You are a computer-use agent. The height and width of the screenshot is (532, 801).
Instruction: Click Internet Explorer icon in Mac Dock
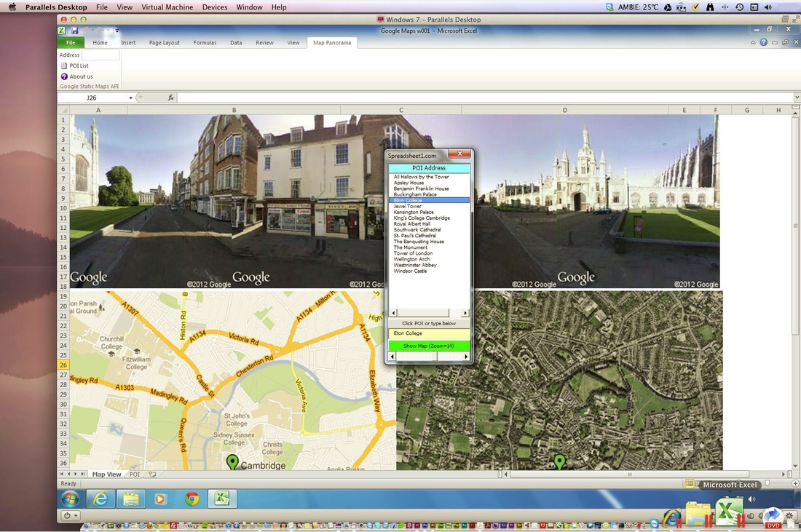672,517
